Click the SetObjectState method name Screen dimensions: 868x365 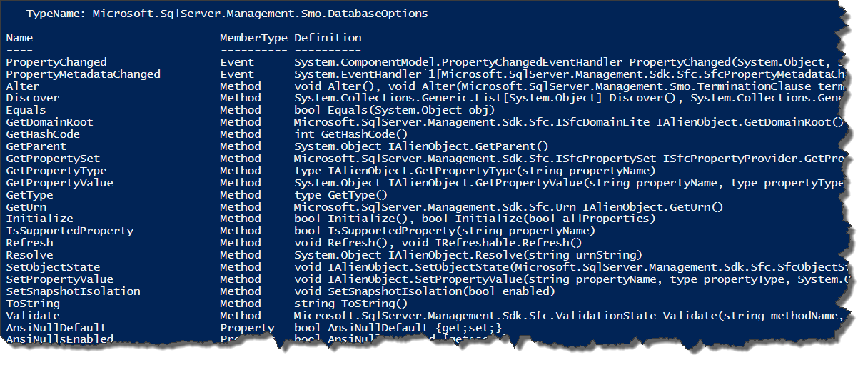53,267
